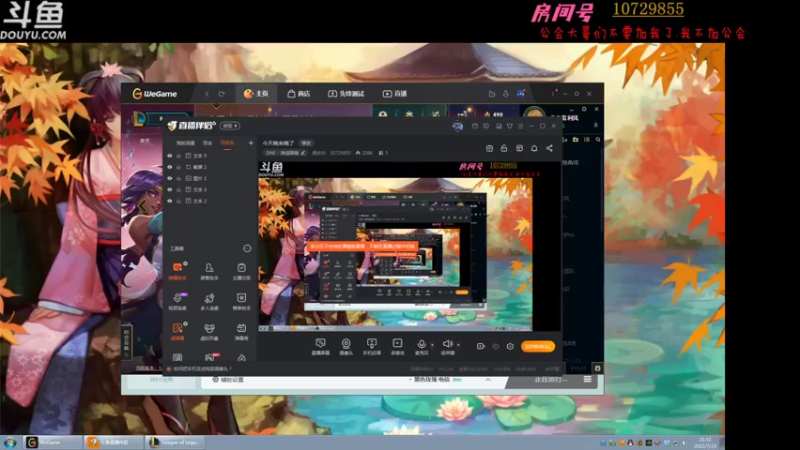Click orange stop streaming button
The image size is (800, 450).
pos(538,346)
